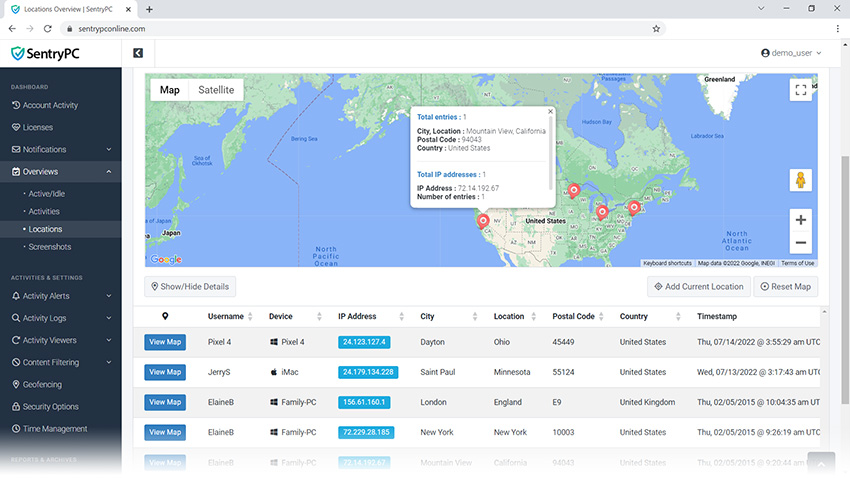Zoom in on the map

point(800,220)
